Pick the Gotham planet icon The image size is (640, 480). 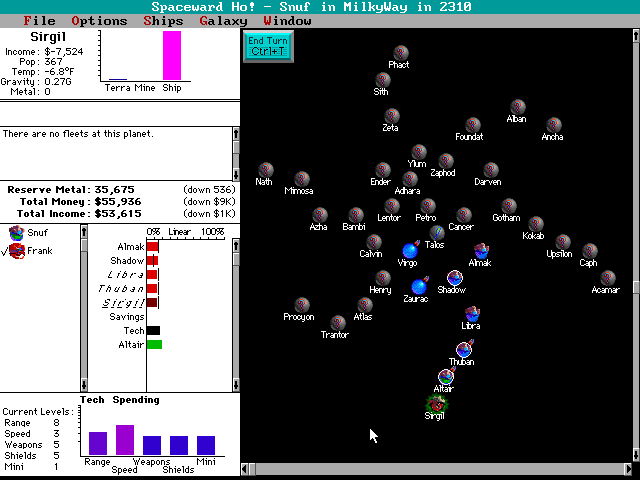509,206
